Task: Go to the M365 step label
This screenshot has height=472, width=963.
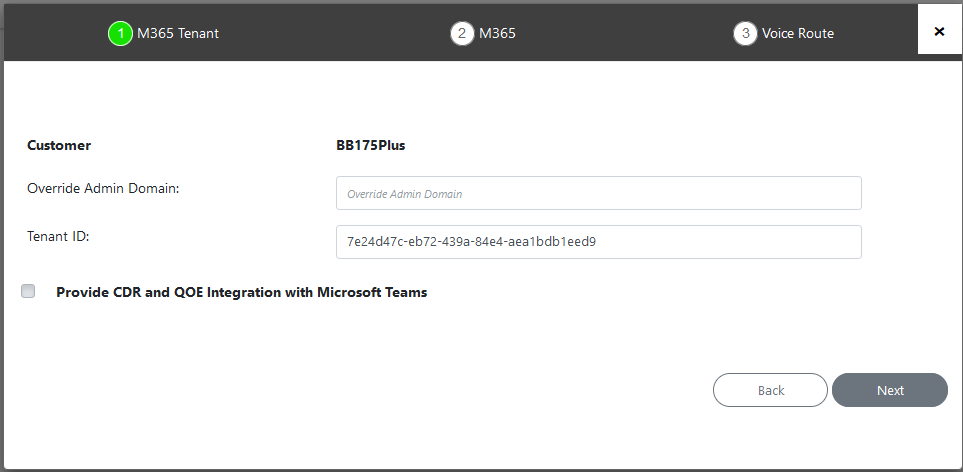Action: (x=497, y=33)
